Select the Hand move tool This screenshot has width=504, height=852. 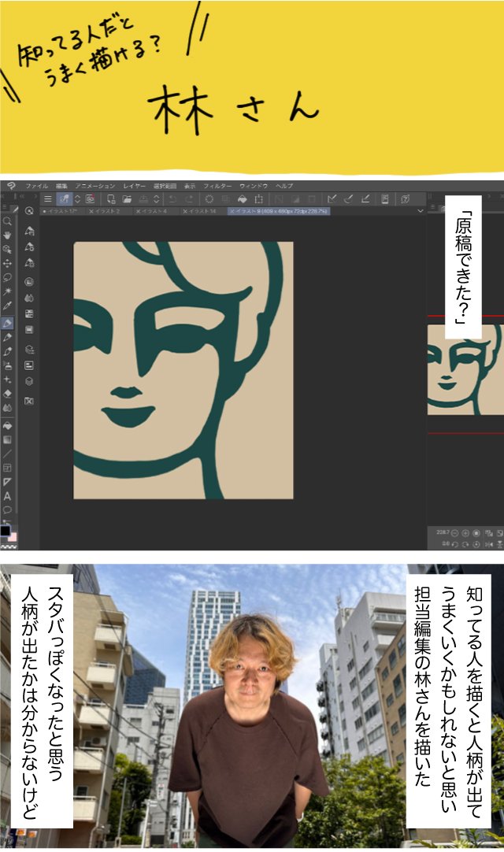pyautogui.click(x=7, y=235)
